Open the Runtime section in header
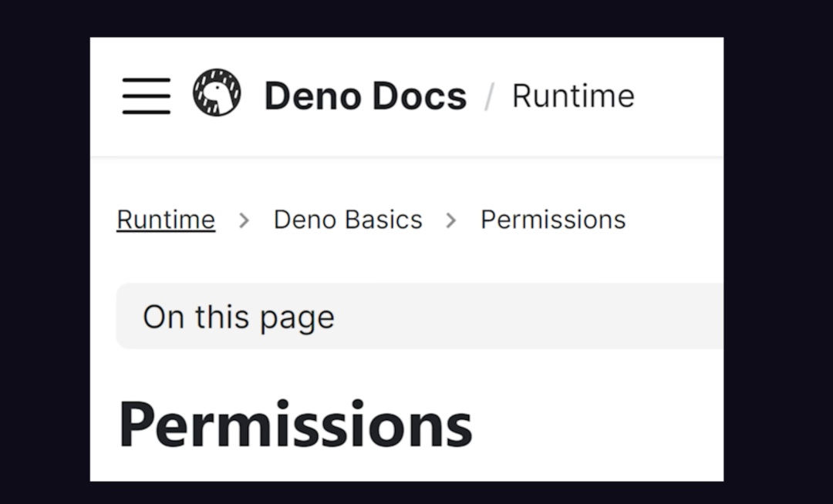The image size is (833, 504). (x=573, y=96)
